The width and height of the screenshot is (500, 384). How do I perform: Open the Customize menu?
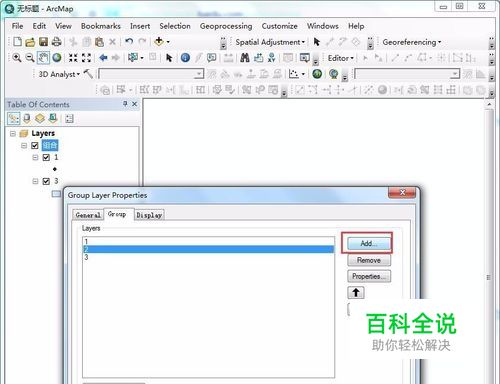pyautogui.click(x=279, y=26)
